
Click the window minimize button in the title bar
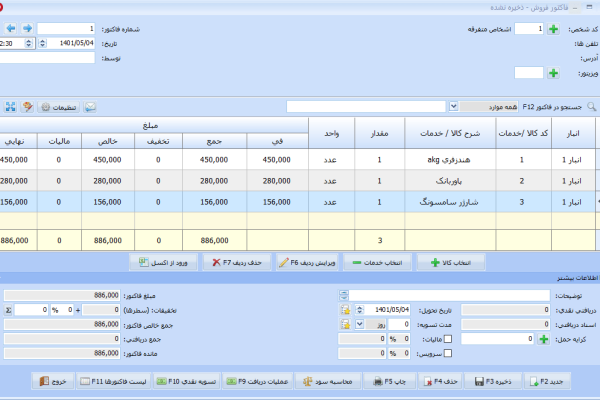tap(575, 8)
